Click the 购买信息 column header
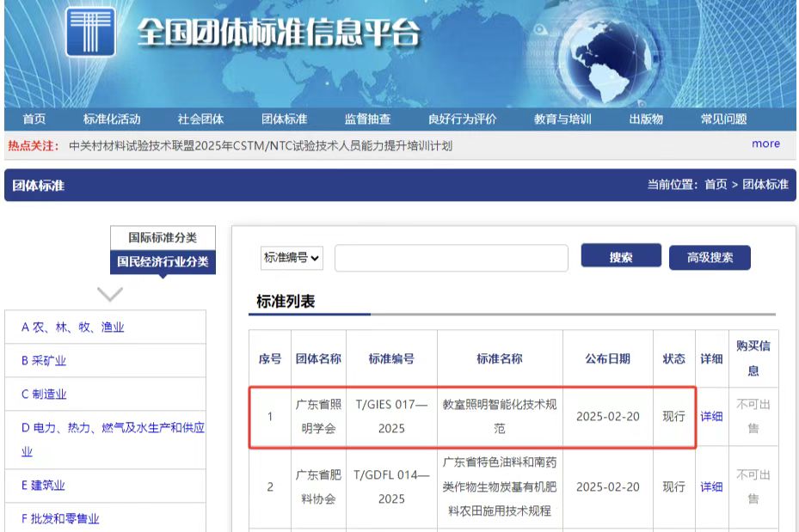 coord(753,358)
